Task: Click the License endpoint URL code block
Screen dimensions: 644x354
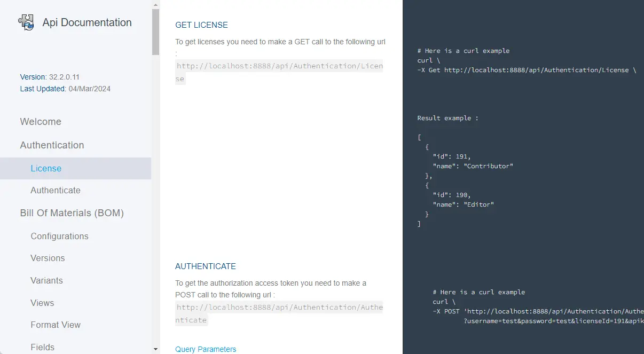Action: (279, 72)
